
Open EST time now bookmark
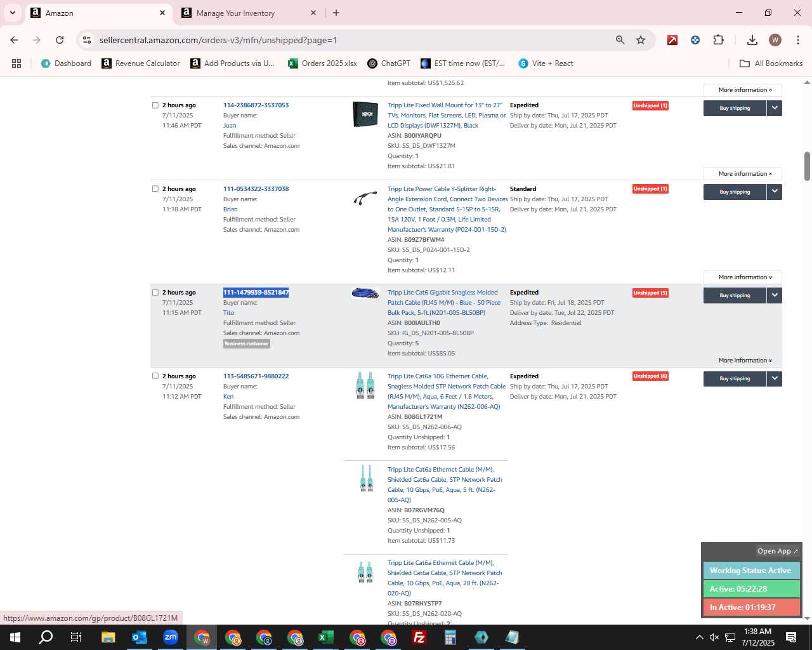coord(462,63)
